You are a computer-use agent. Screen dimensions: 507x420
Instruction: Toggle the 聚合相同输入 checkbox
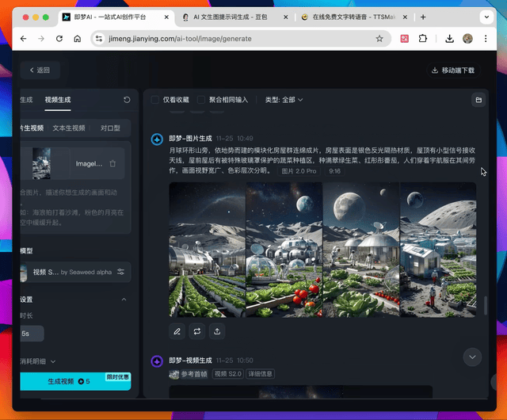click(201, 100)
